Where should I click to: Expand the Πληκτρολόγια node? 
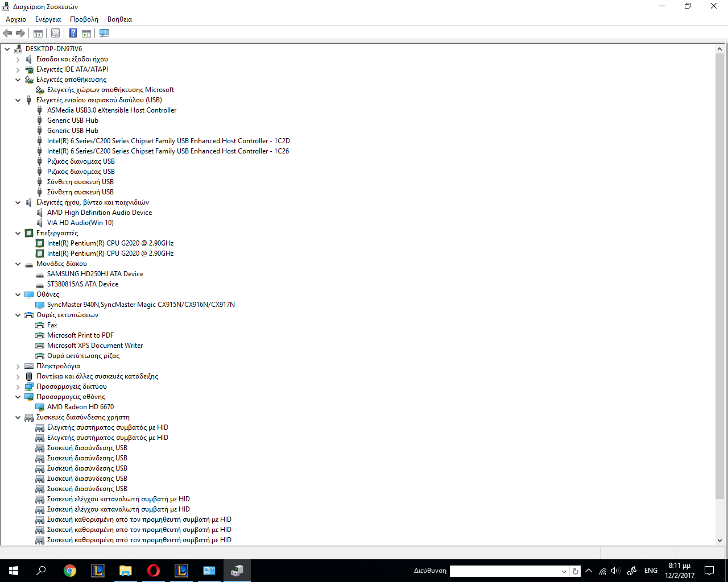pyautogui.click(x=18, y=366)
